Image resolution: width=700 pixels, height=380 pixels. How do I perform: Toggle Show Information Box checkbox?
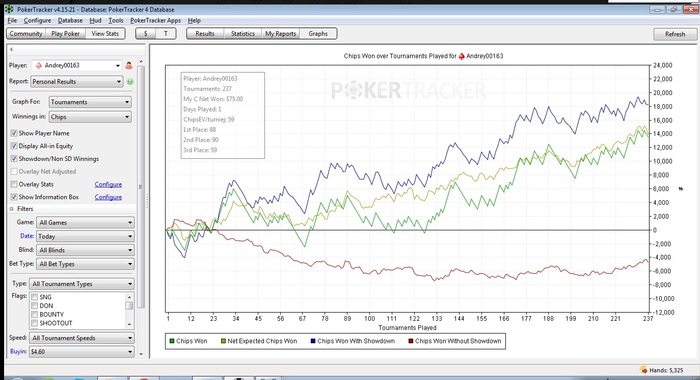[x=14, y=197]
